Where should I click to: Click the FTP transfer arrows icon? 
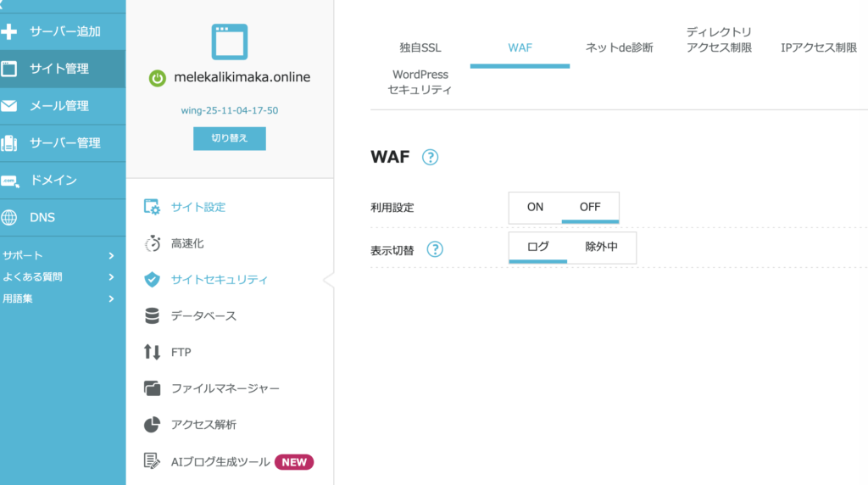coord(153,352)
